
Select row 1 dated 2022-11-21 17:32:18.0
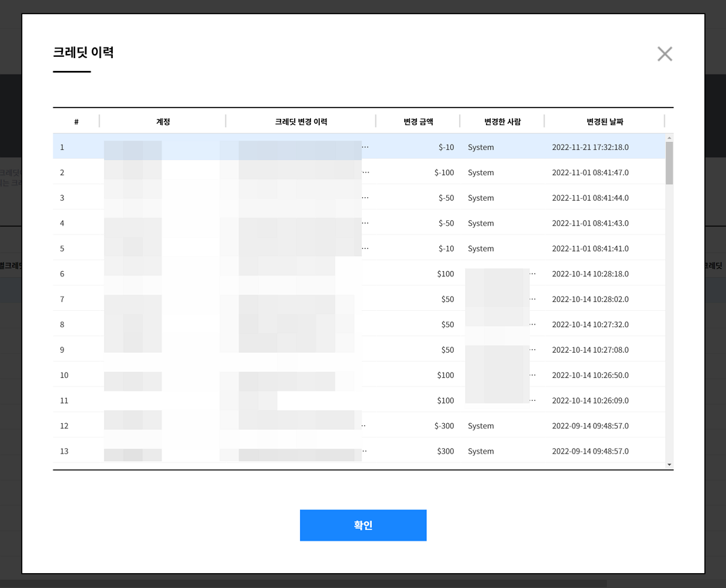pos(590,147)
